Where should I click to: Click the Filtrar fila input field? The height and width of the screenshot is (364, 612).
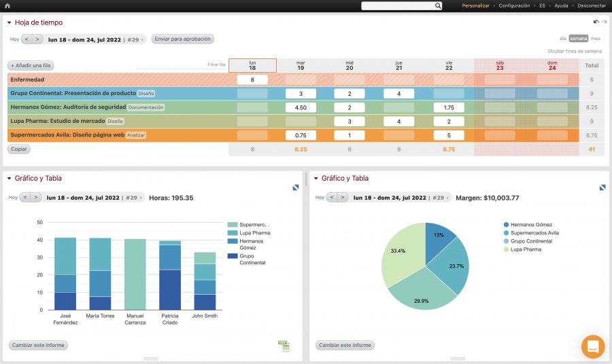pyautogui.click(x=181, y=65)
